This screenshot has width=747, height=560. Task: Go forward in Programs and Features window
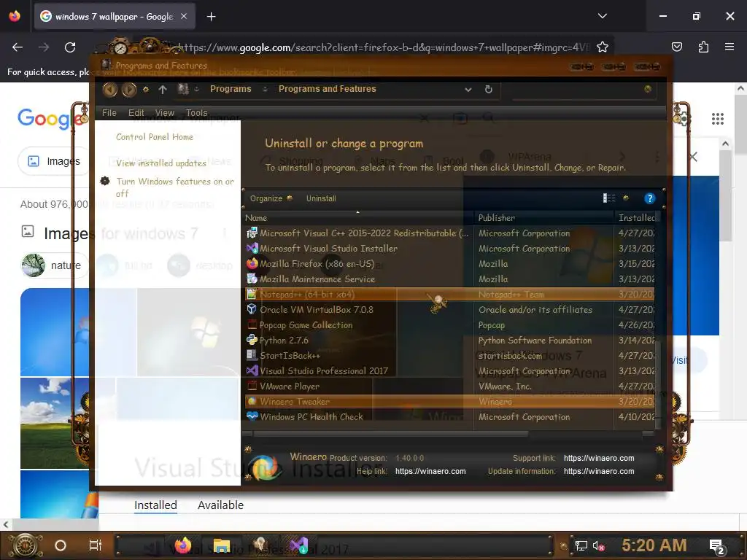pyautogui.click(x=129, y=89)
